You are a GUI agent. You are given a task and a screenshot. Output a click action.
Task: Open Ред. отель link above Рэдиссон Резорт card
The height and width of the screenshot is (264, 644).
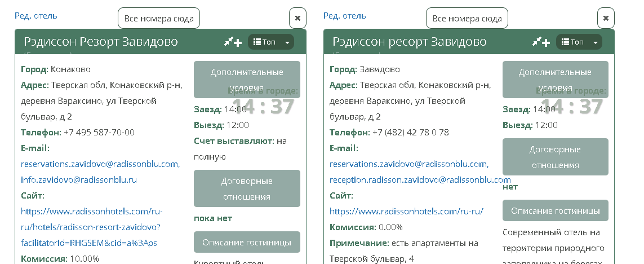click(x=35, y=16)
